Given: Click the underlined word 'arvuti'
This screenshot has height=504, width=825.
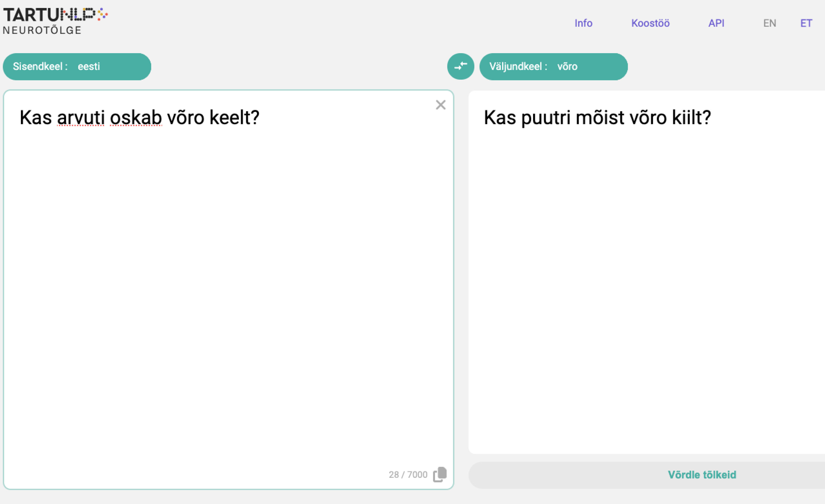Looking at the screenshot, I should (x=81, y=117).
